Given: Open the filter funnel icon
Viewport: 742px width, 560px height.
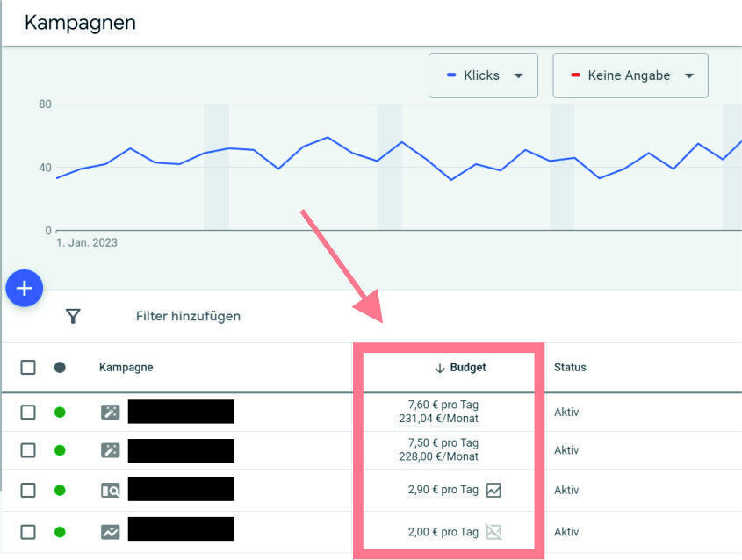Looking at the screenshot, I should point(74,316).
